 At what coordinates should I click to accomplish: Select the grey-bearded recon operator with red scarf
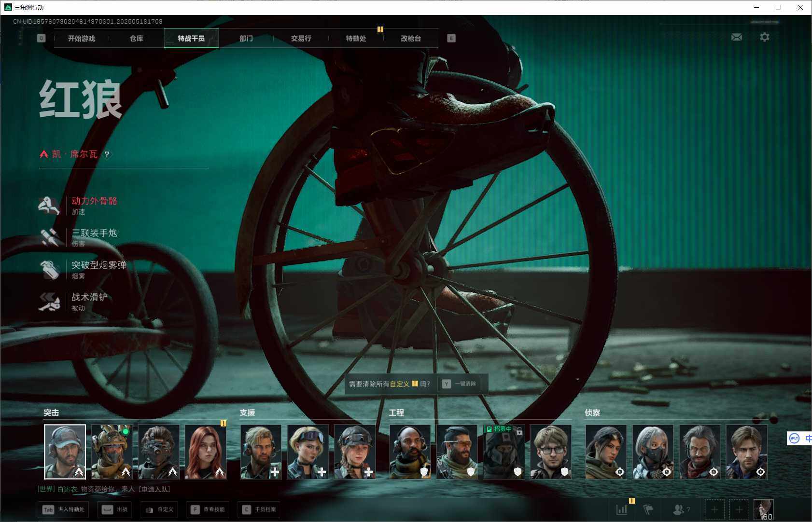click(700, 452)
